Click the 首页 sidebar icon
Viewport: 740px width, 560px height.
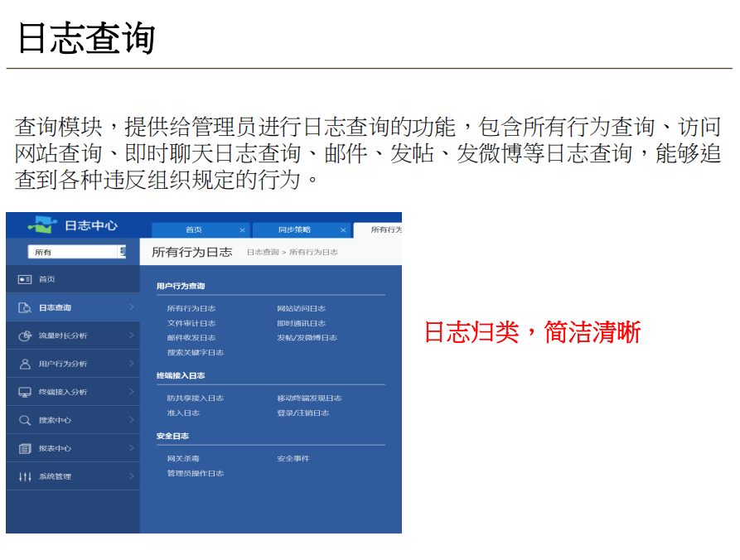25,279
